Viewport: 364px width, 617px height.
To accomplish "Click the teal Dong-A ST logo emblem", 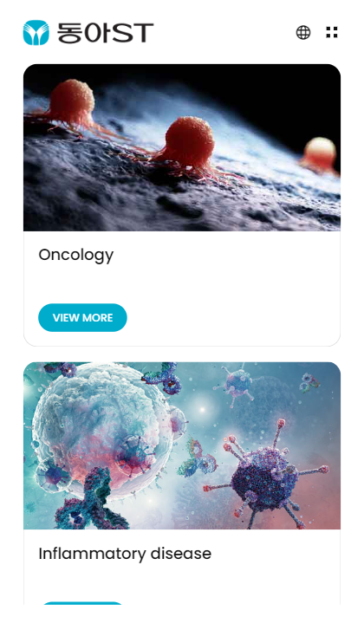I will click(x=36, y=33).
